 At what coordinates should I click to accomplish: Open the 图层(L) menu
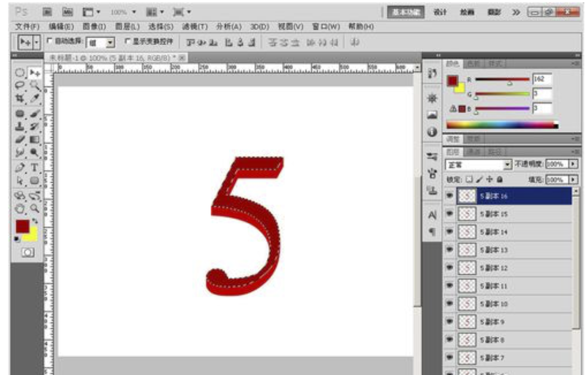127,27
